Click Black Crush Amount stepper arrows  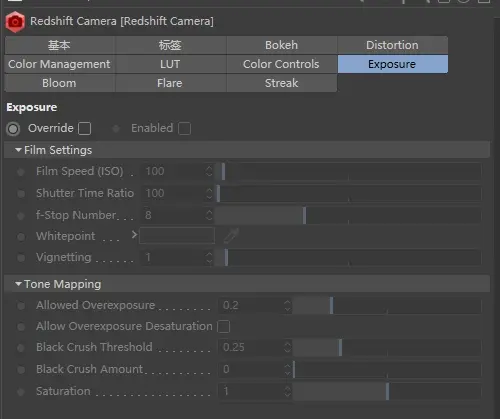[x=288, y=369]
